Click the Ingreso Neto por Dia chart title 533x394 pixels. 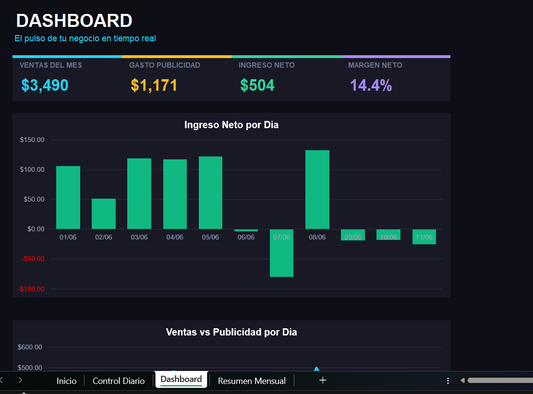click(x=231, y=125)
